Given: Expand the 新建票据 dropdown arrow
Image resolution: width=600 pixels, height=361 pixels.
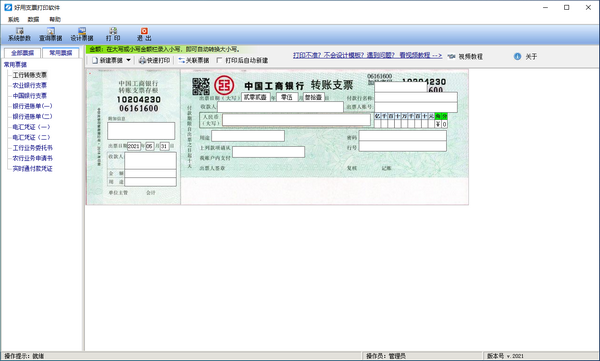Looking at the screenshot, I should point(129,60).
